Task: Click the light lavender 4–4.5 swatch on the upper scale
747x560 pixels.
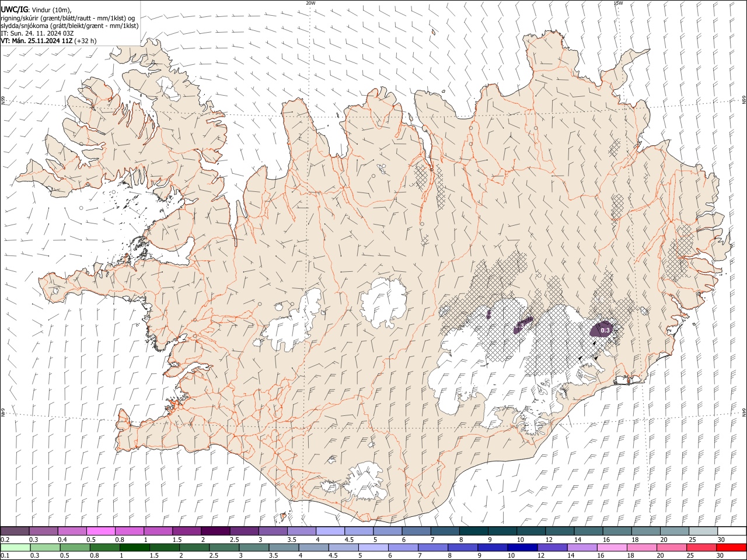Action: pos(331,531)
